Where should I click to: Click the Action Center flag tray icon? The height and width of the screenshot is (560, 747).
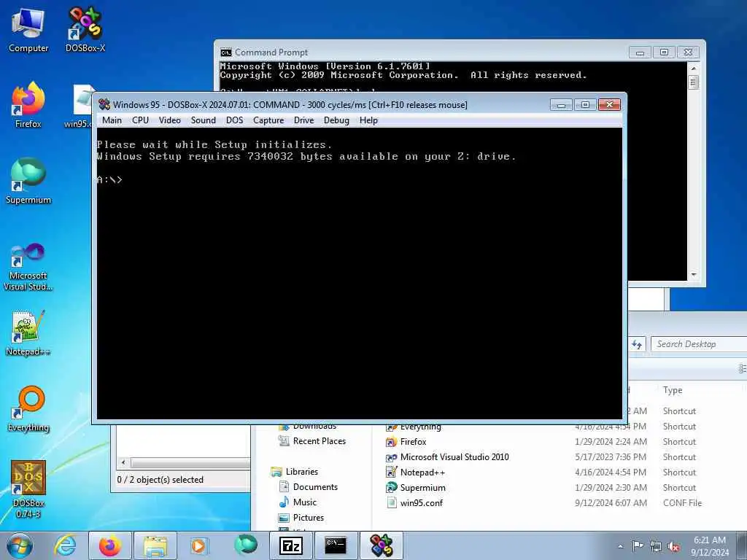[638, 545]
